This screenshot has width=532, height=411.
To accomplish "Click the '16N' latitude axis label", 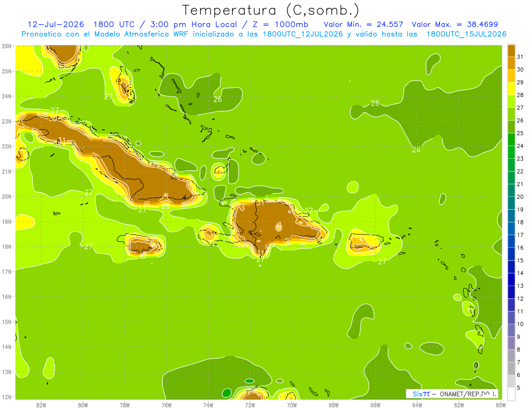I will click(6, 297).
